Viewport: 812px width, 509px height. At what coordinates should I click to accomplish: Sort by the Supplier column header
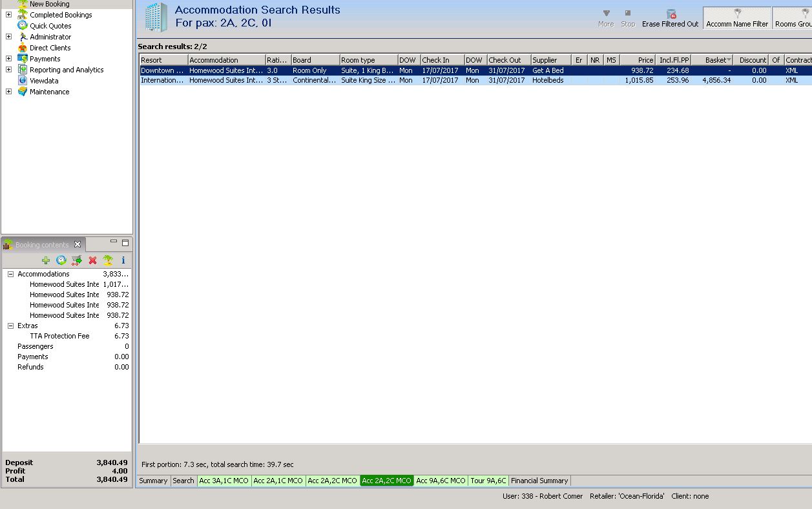(x=551, y=60)
